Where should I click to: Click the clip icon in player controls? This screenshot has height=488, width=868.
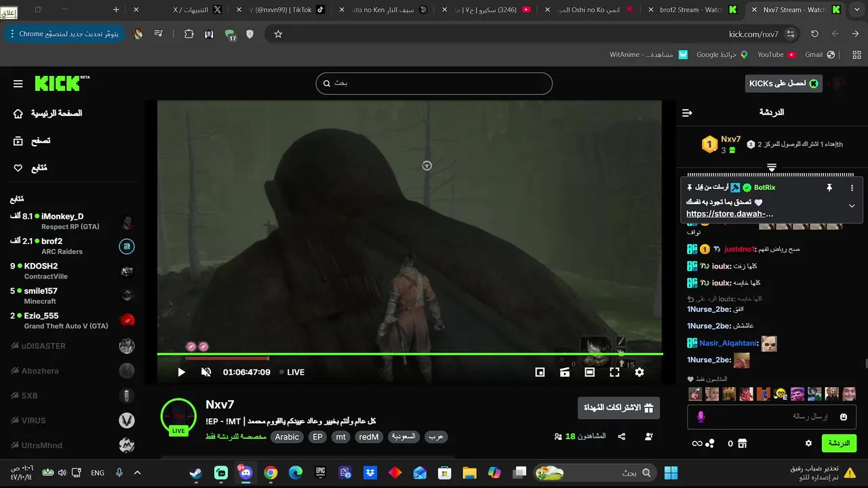(564, 372)
